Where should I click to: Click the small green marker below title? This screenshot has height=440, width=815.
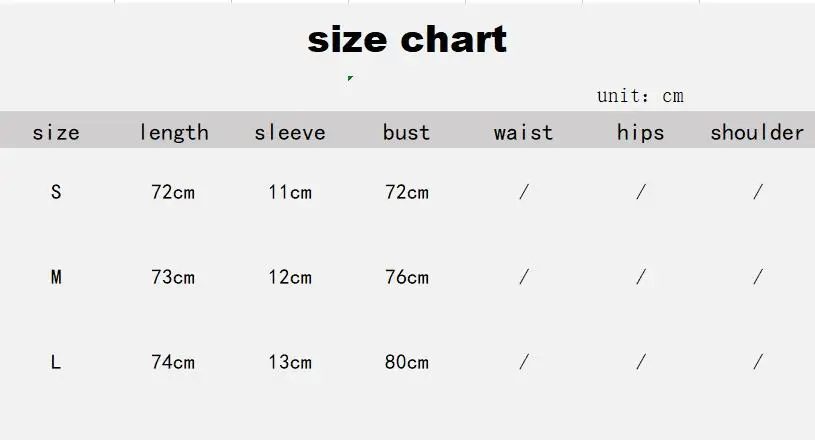350,78
